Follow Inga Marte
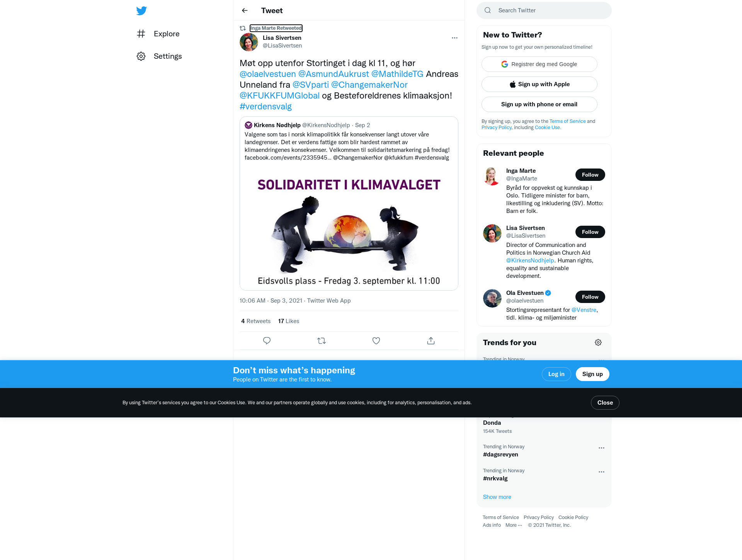The width and height of the screenshot is (742, 560). point(590,175)
